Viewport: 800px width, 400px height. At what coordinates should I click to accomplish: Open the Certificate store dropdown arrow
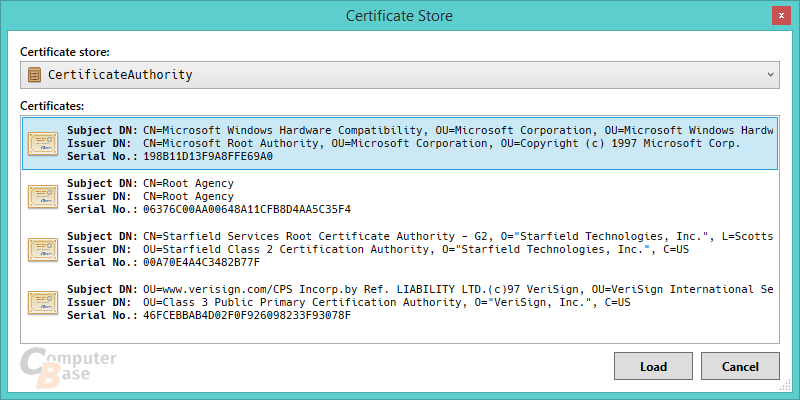(770, 75)
